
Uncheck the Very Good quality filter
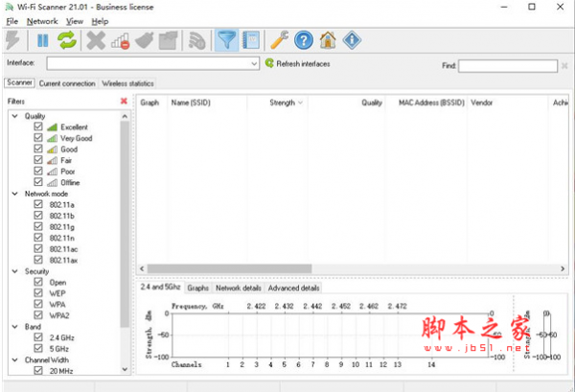click(x=38, y=137)
